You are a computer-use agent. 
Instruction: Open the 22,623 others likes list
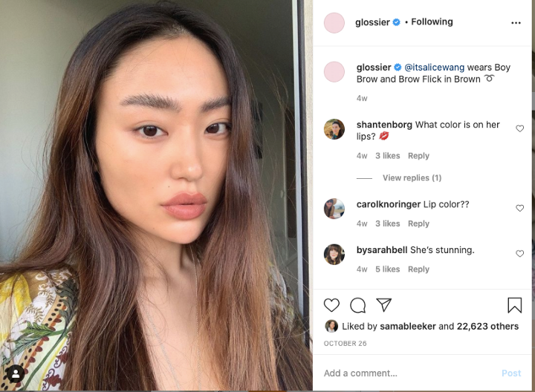coord(487,326)
